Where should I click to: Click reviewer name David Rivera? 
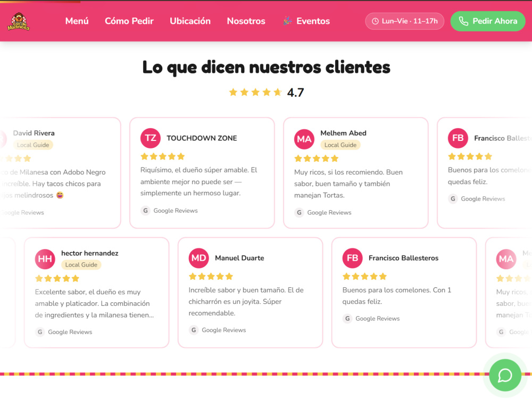[34, 133]
